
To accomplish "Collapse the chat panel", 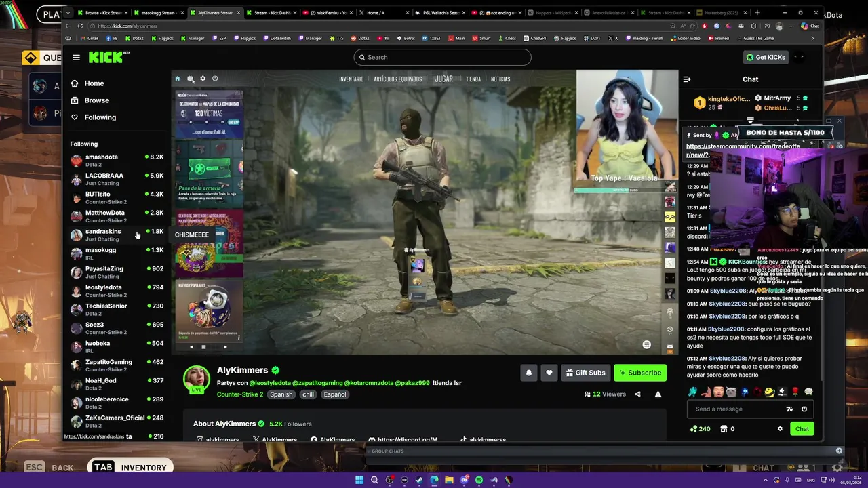I will coord(687,79).
